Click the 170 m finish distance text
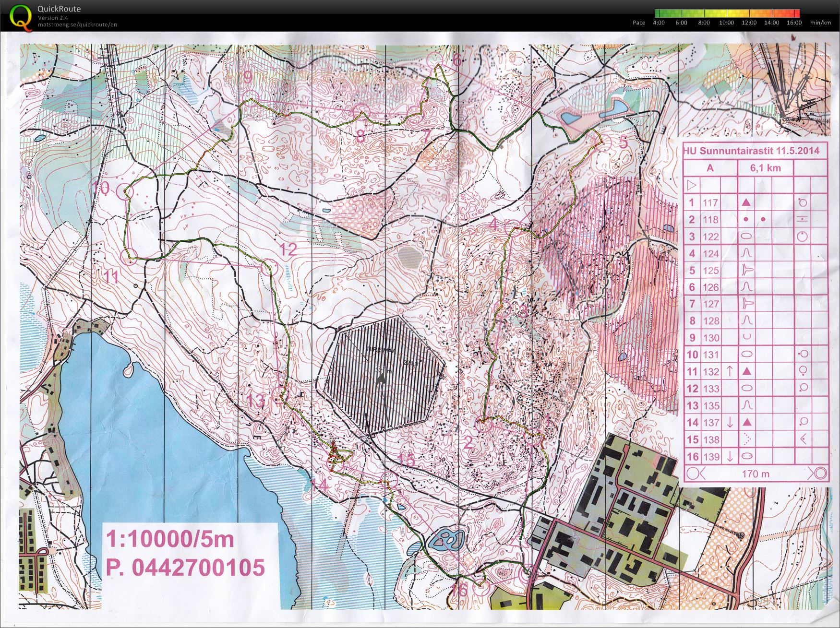840x628 pixels. tap(756, 474)
